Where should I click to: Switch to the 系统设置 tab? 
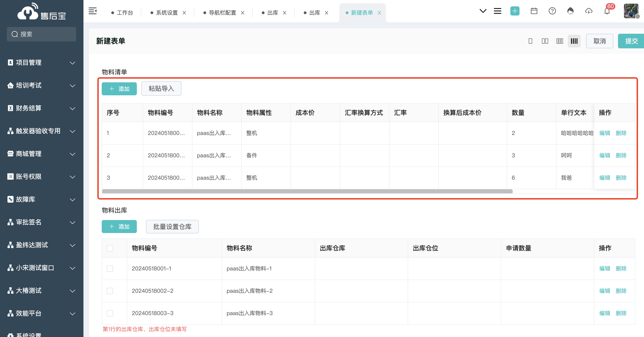click(164, 13)
